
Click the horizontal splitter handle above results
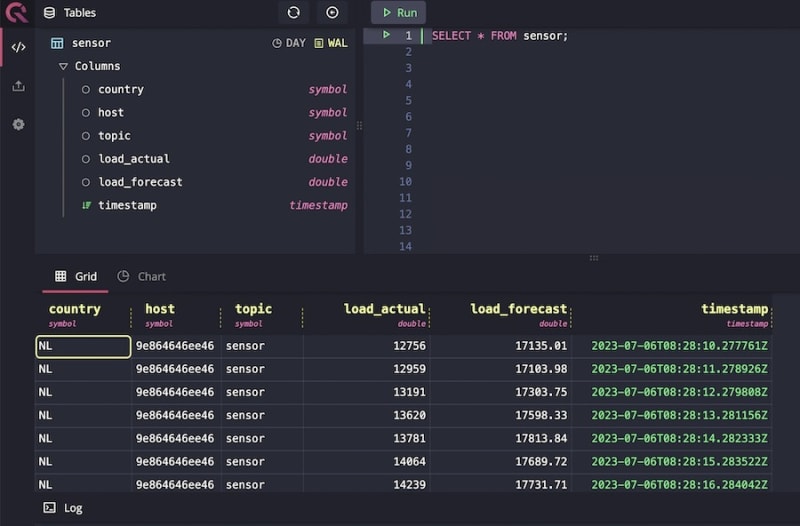pos(593,258)
